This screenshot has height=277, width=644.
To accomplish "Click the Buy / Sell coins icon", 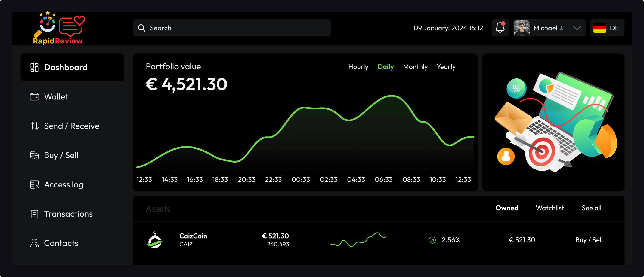I will [34, 155].
